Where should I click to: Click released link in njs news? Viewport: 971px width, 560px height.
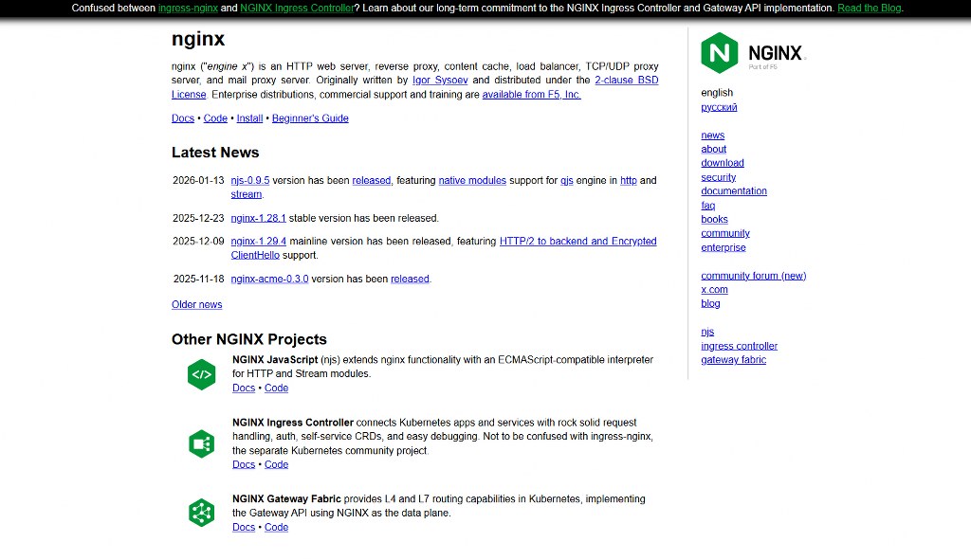372,180
